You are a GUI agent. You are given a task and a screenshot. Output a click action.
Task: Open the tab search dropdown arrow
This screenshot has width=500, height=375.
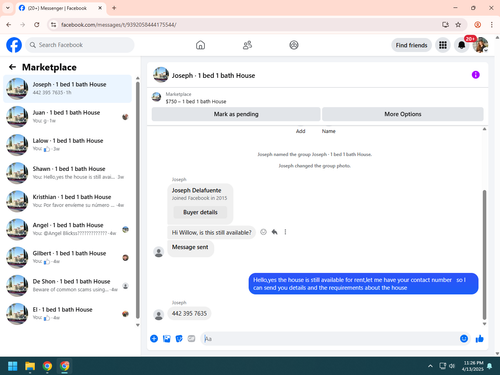coord(8,8)
